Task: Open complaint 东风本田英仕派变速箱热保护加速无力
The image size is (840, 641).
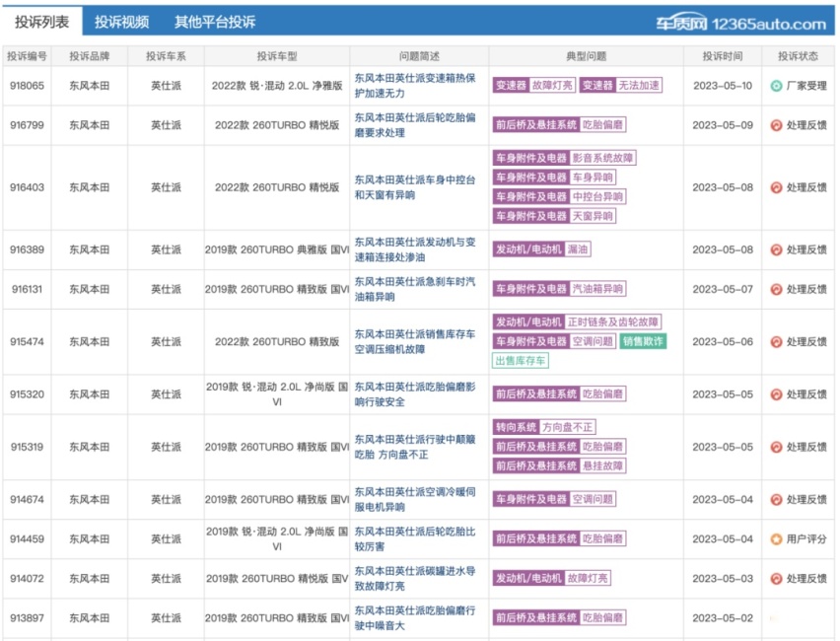Action: [x=415, y=86]
